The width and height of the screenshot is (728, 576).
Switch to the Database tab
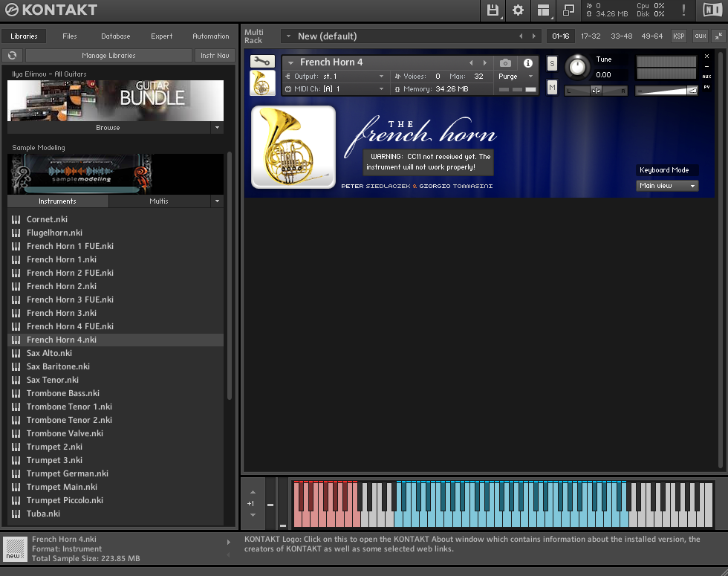click(116, 36)
